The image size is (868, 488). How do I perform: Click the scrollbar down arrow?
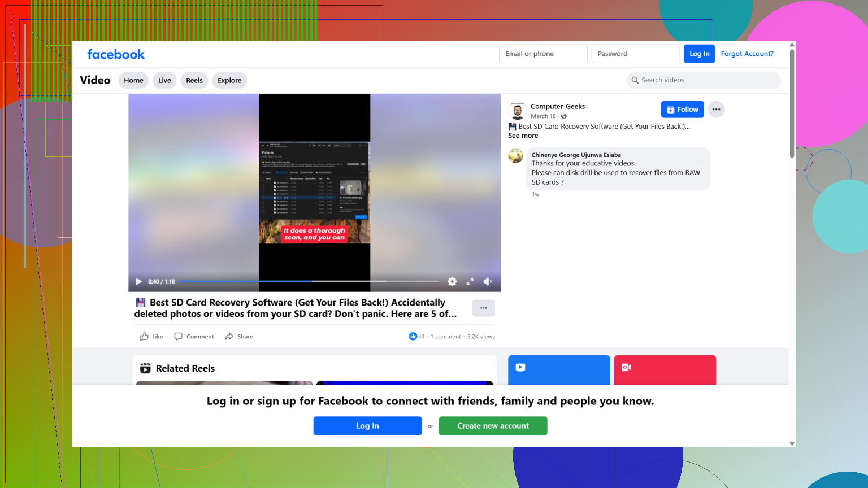pyautogui.click(x=792, y=444)
